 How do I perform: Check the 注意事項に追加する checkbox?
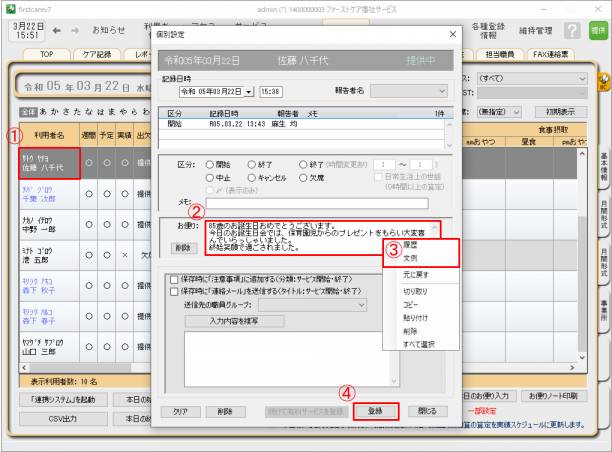[175, 279]
